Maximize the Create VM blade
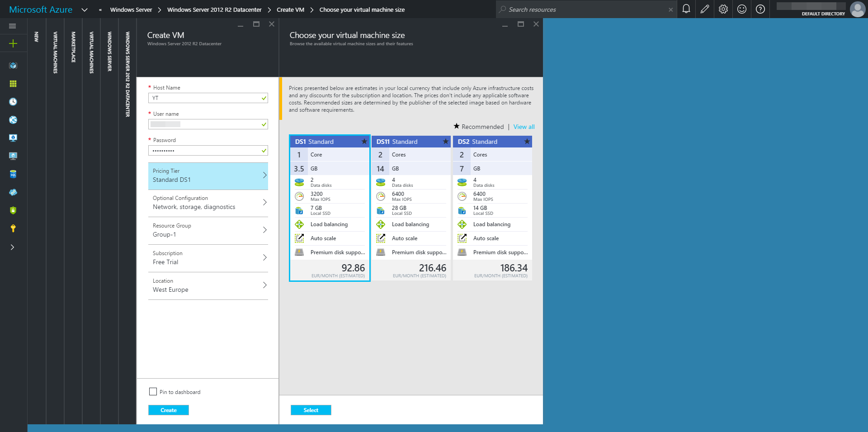The width and height of the screenshot is (868, 432). [256, 24]
